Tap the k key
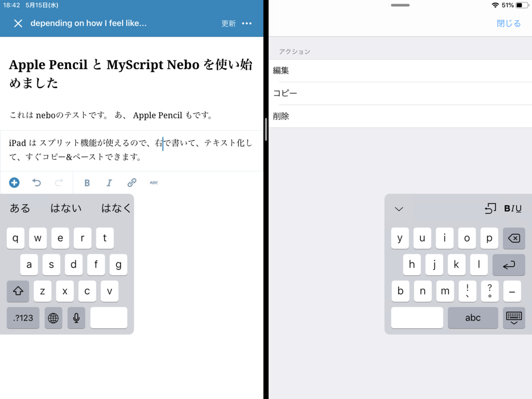 (x=457, y=264)
